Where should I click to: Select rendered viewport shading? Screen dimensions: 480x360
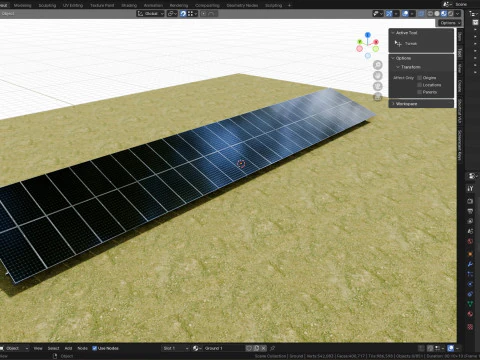(x=451, y=14)
